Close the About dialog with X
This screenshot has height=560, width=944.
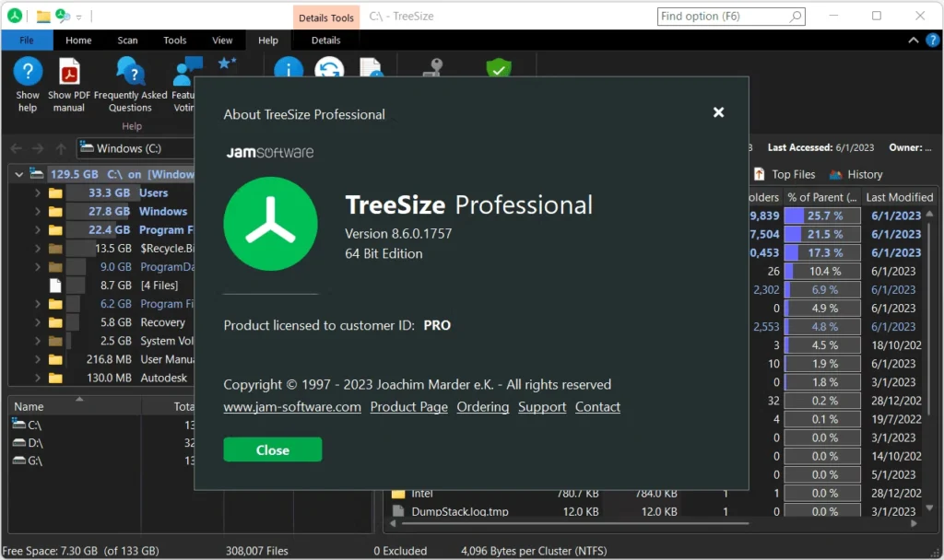(x=718, y=112)
